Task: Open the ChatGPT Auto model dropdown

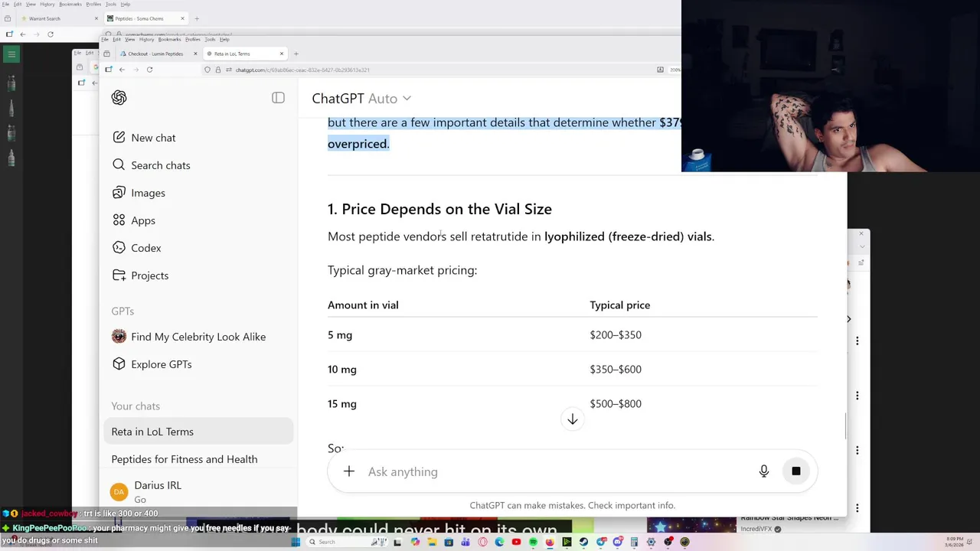Action: 361,98
